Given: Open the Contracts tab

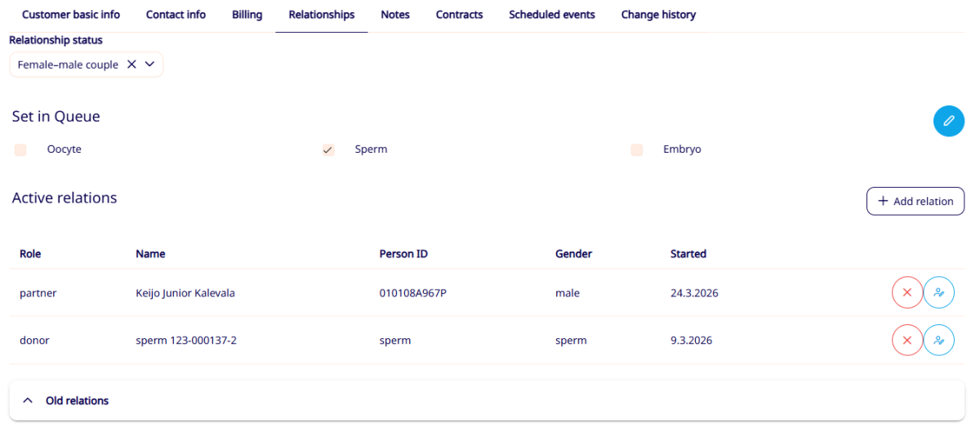Looking at the screenshot, I should click(x=459, y=15).
